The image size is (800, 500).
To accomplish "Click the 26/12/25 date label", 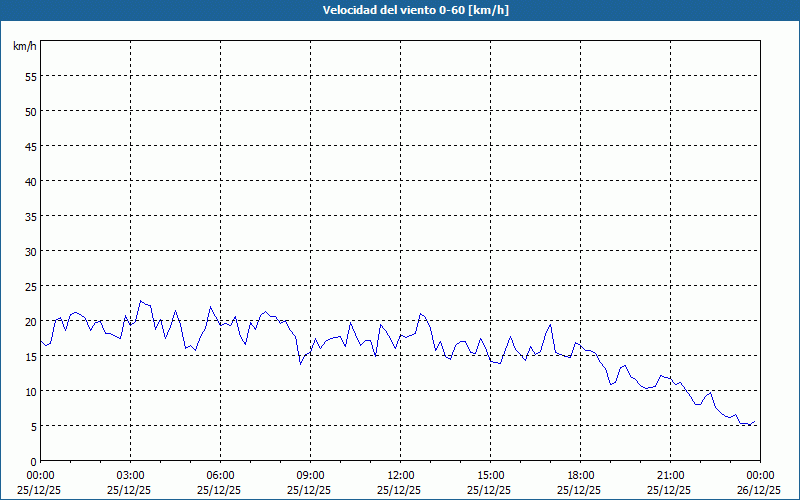I will point(759,490).
